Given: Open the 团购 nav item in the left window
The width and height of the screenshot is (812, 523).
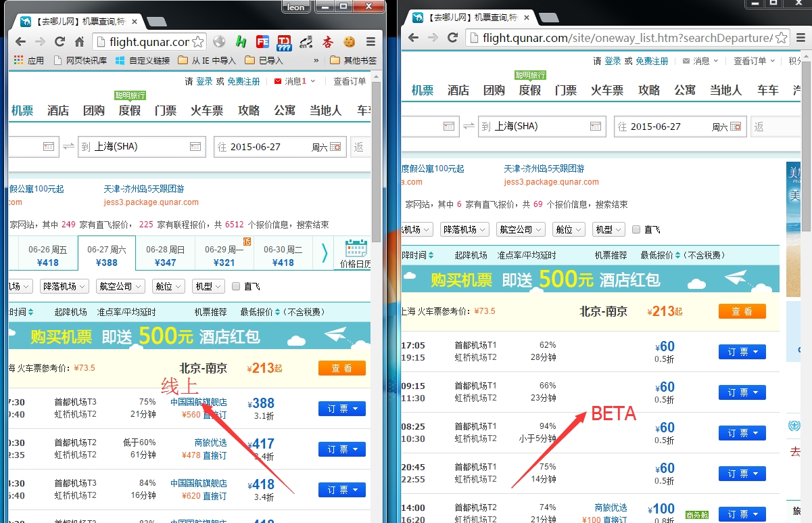Looking at the screenshot, I should pos(94,110).
